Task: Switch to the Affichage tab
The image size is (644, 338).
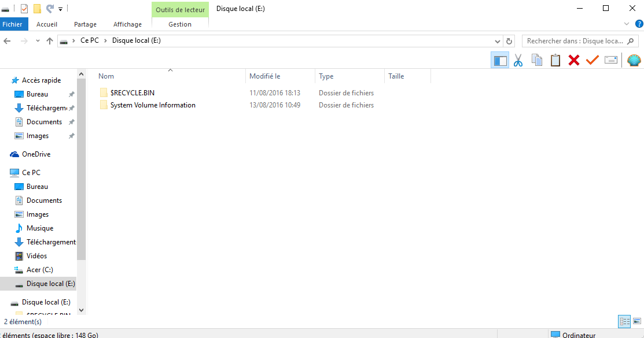Action: (127, 24)
